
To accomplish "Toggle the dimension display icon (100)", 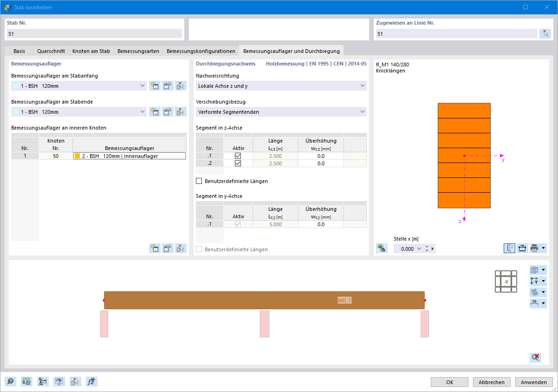I will coord(522,248).
